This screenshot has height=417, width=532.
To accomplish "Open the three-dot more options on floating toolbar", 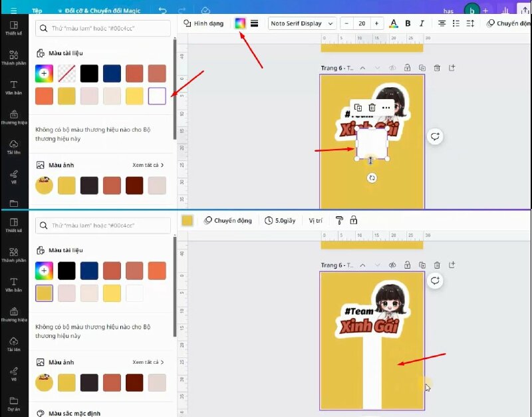I will [x=386, y=108].
